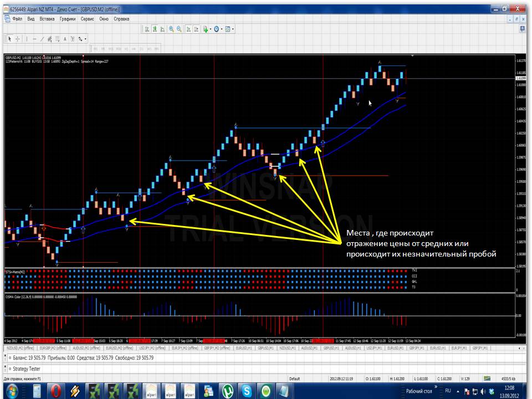The width and height of the screenshot is (532, 399).
Task: Click the tray volume speaker icon
Action: 483,392
